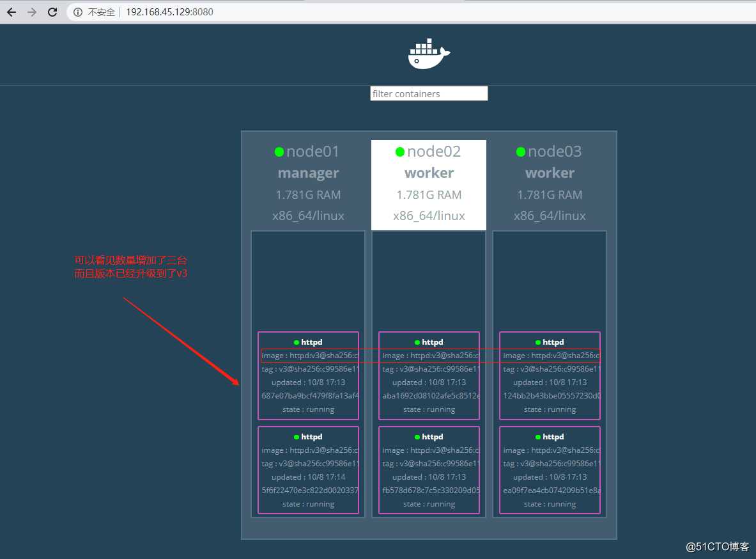756x559 pixels.
Task: Click the info icon before 不安全 in address bar
Action: (x=77, y=12)
